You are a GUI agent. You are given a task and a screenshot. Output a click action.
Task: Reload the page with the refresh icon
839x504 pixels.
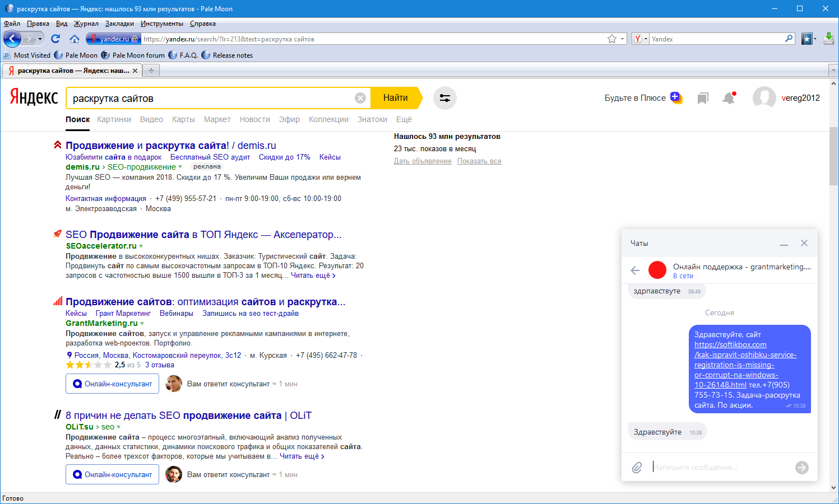pos(55,39)
